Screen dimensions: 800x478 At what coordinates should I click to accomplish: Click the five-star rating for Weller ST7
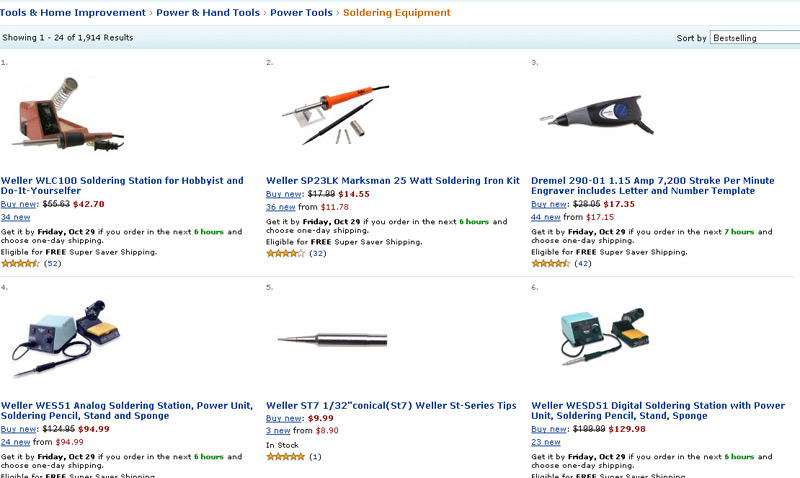coord(285,456)
